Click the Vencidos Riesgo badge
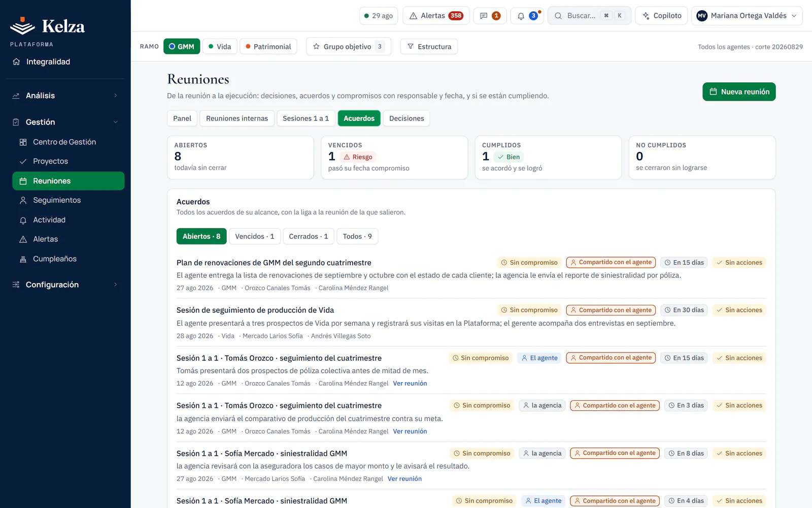Image resolution: width=812 pixels, height=508 pixels. pyautogui.click(x=358, y=157)
